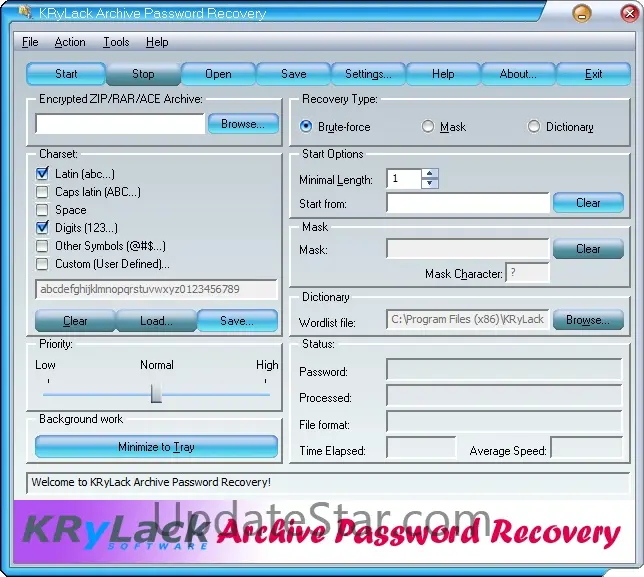Uncheck the Latin (abc...) charset
Viewport: 644px width, 577px height.
click(42, 174)
